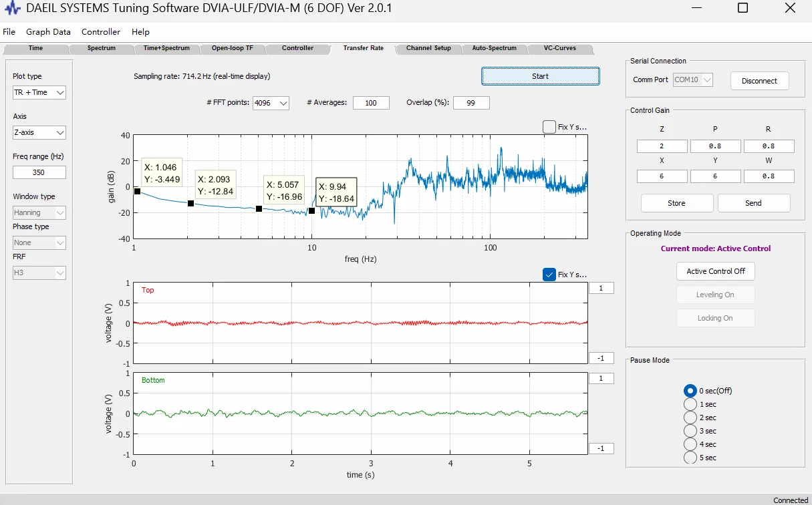Select 5 sec pause mode

tap(700, 458)
